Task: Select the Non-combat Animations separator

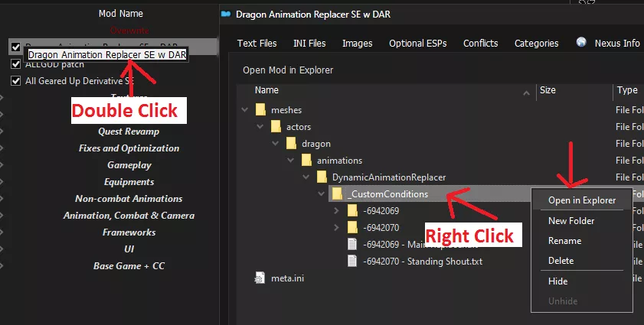Action: click(129, 199)
